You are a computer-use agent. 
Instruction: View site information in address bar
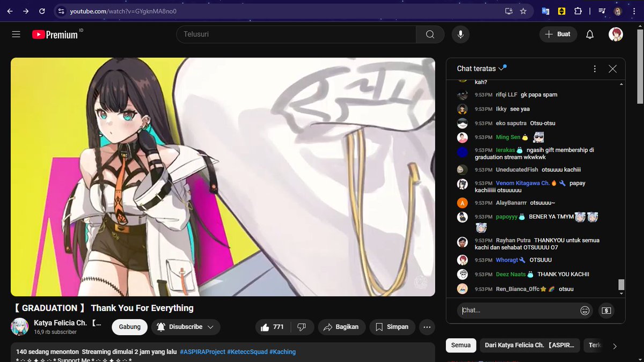[61, 11]
